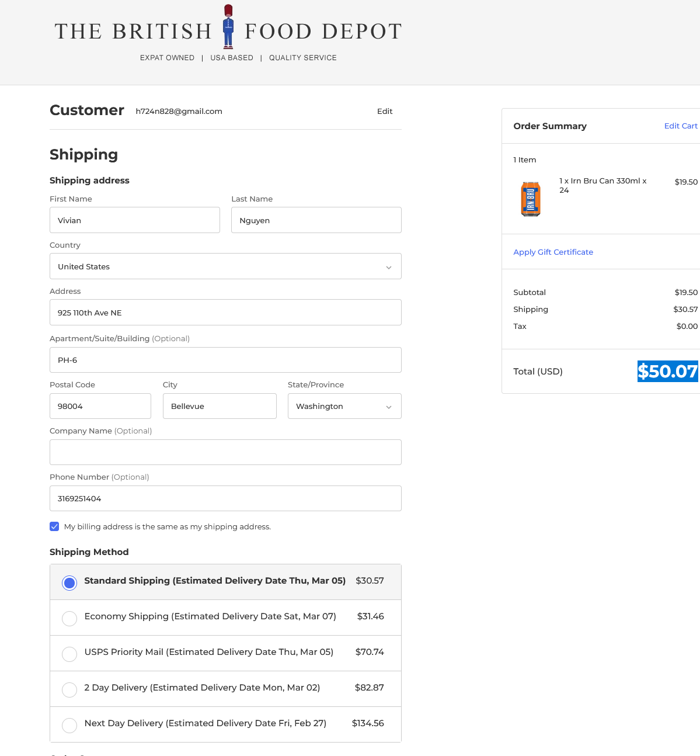Click Edit next to customer email
The height and width of the screenshot is (756, 700).
[x=385, y=112]
